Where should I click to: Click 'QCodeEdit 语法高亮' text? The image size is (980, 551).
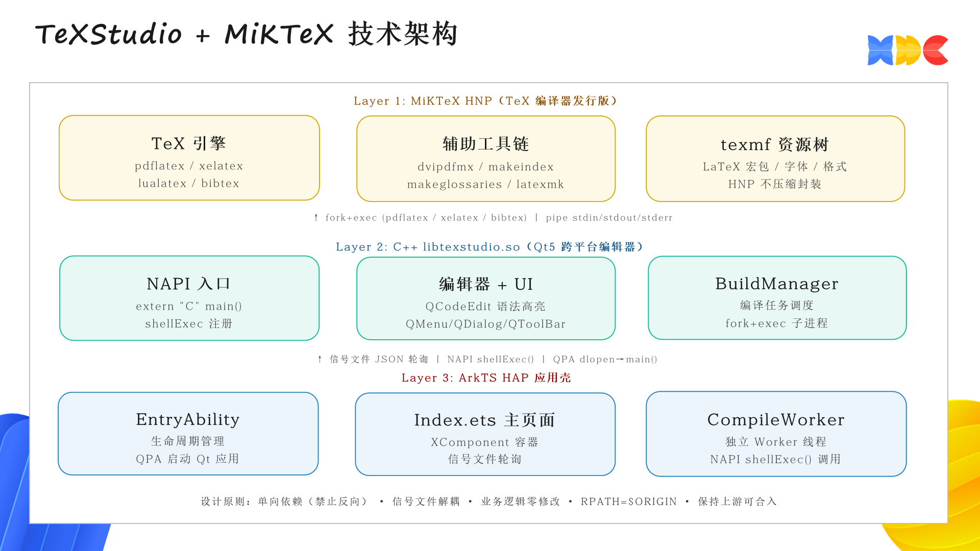(x=486, y=306)
